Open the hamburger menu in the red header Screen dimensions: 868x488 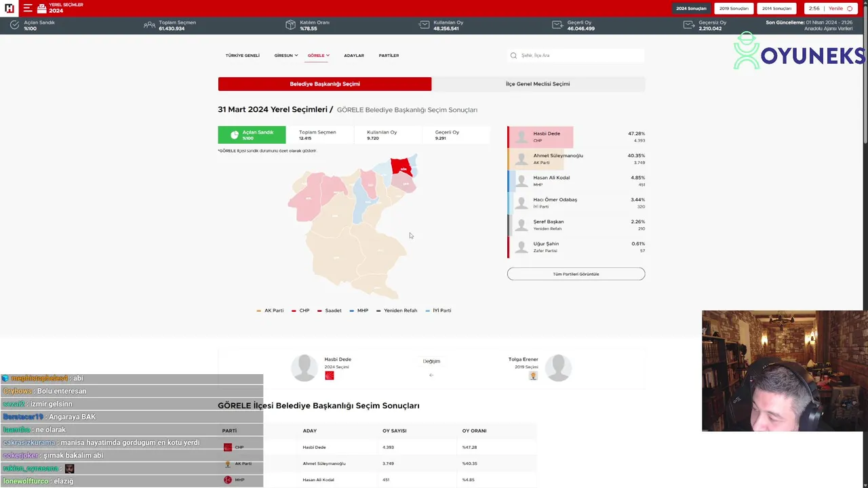pos(28,8)
